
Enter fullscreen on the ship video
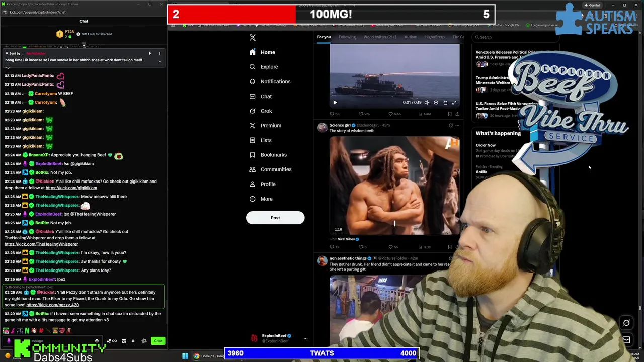(x=454, y=103)
